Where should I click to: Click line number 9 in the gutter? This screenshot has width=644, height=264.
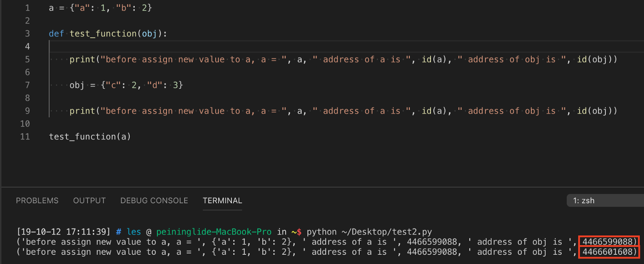[x=27, y=111]
